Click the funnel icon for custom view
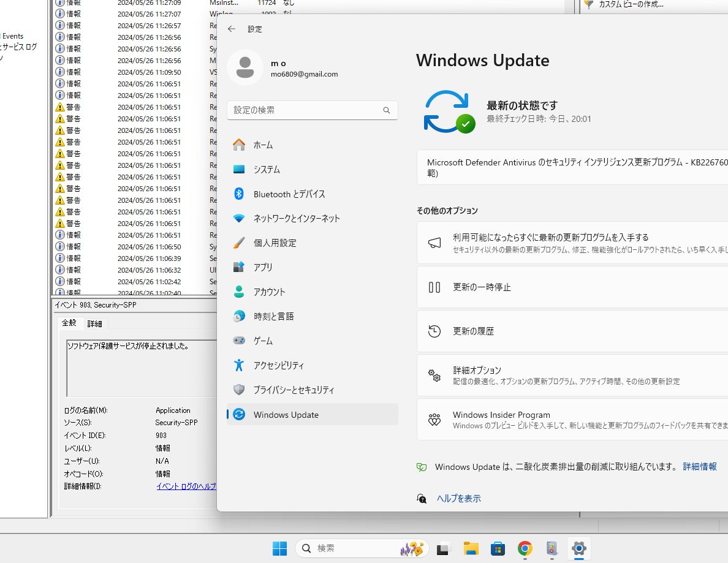 coord(588,4)
